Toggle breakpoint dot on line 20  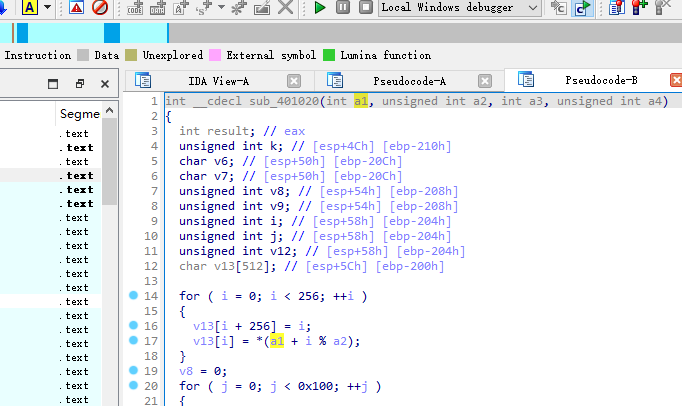click(x=134, y=386)
